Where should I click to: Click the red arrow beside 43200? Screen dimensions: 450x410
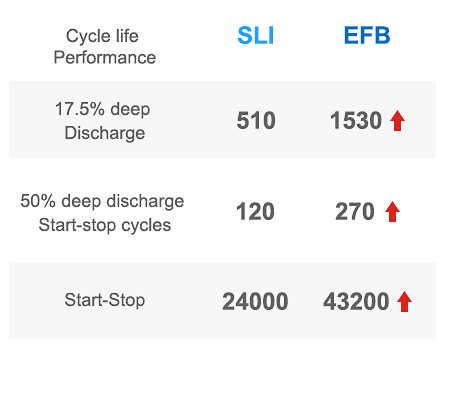pos(404,301)
